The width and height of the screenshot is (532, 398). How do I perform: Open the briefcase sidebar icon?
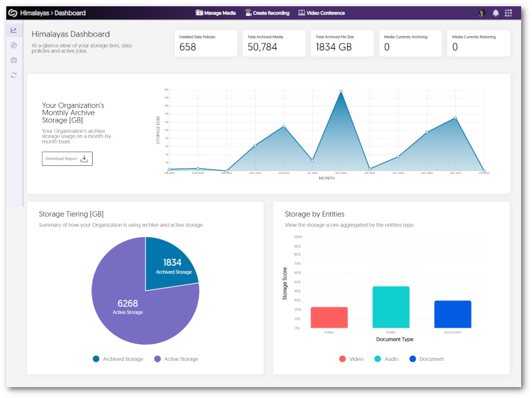tap(14, 60)
